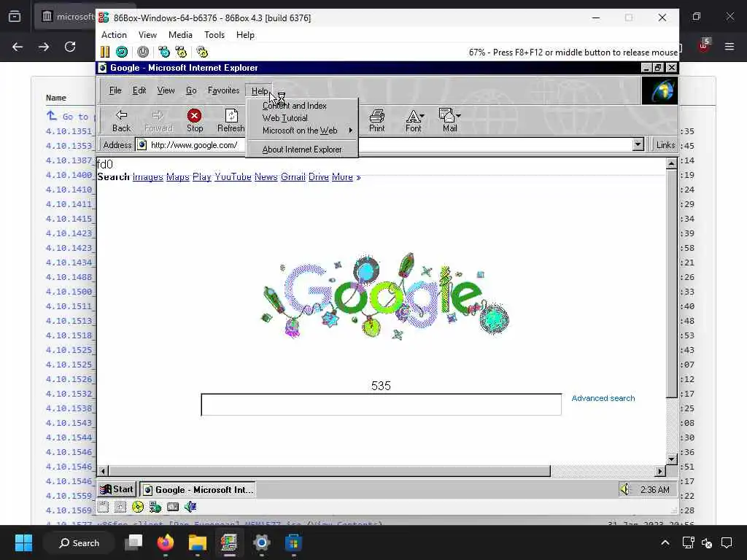Click the page icon beside the address URL
Image resolution: width=747 pixels, height=560 pixels.
142,145
